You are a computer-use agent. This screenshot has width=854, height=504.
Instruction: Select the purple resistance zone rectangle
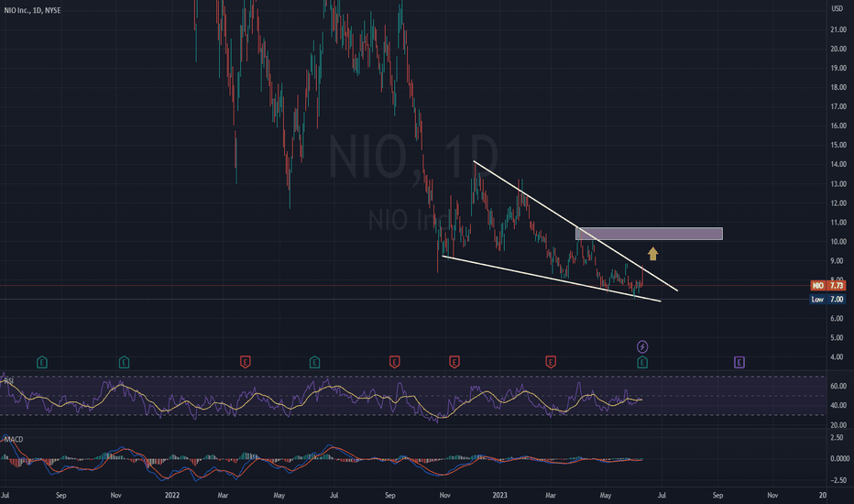point(649,234)
